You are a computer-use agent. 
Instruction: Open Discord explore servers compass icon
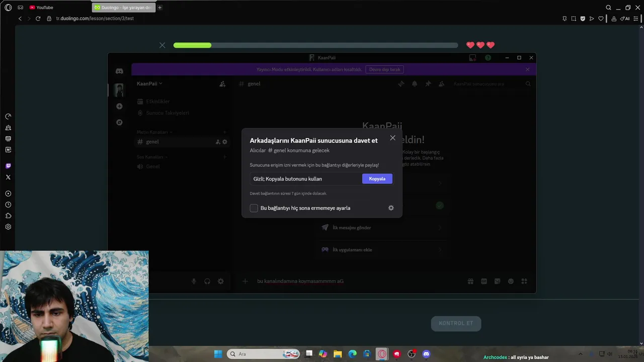119,122
